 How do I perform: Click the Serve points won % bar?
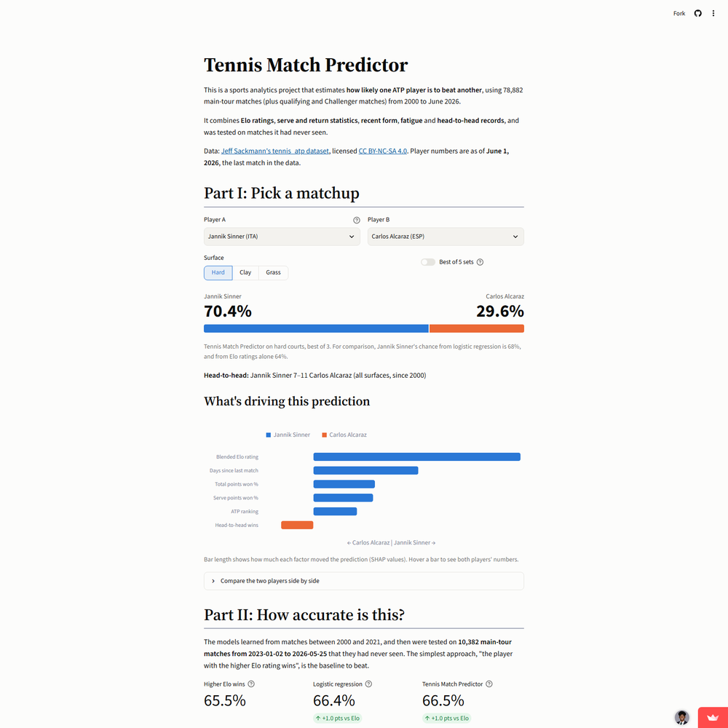pos(343,498)
